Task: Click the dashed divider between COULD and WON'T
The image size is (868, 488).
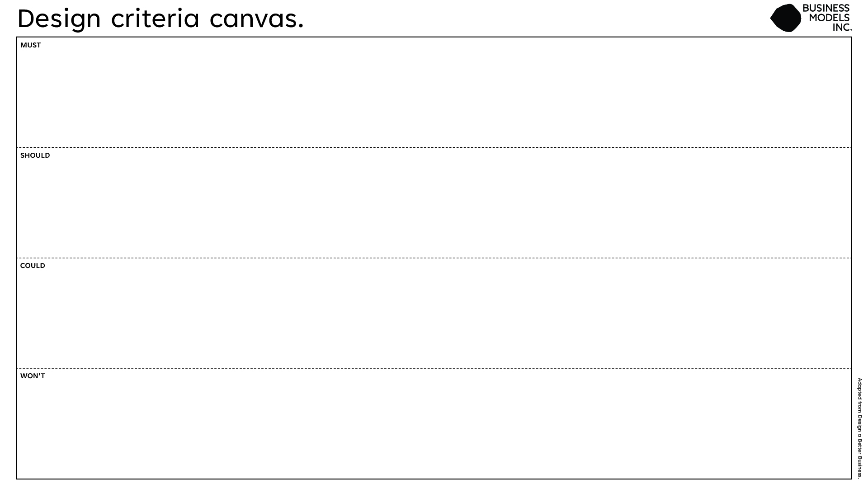Action: click(x=434, y=369)
